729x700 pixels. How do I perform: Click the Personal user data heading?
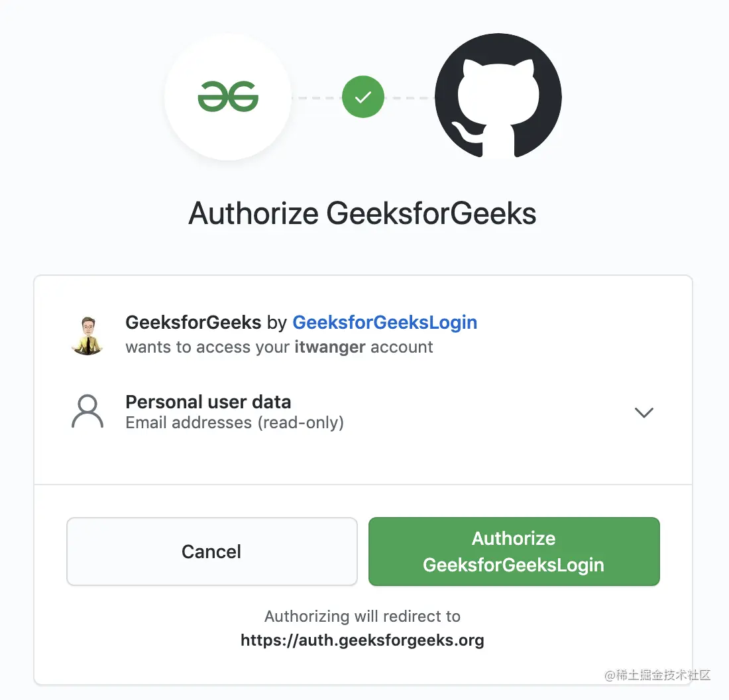pos(208,402)
